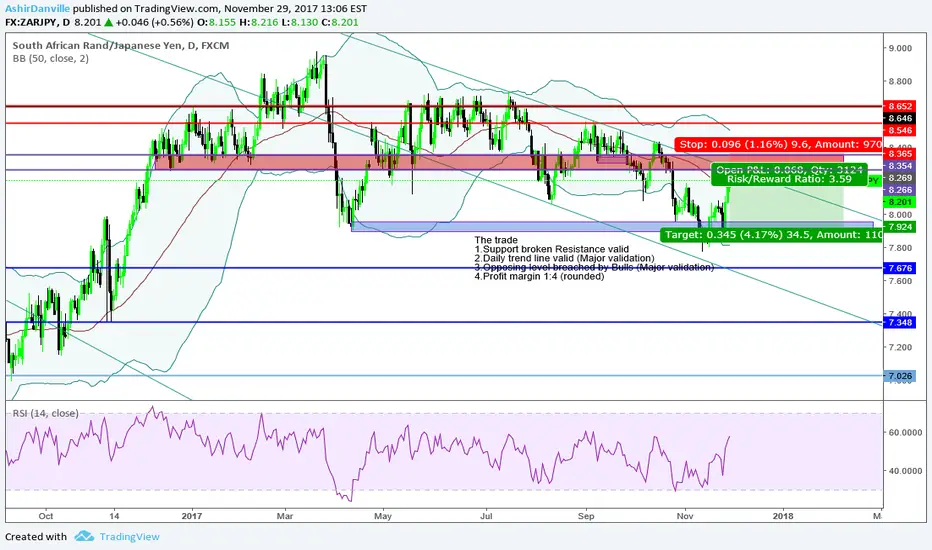Click the red Stop: 0.096 (1.16%) label

(x=779, y=144)
